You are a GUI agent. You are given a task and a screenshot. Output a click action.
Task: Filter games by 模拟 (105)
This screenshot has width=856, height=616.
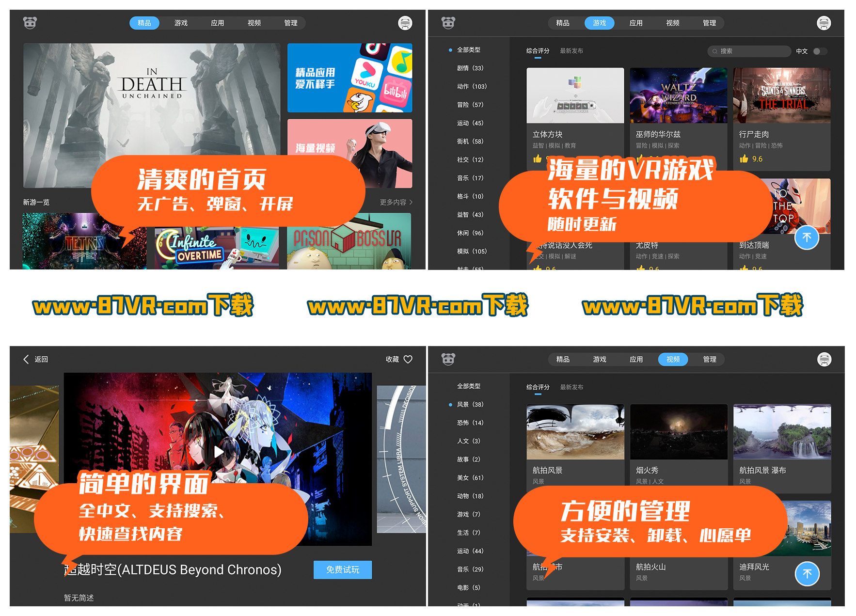click(472, 252)
